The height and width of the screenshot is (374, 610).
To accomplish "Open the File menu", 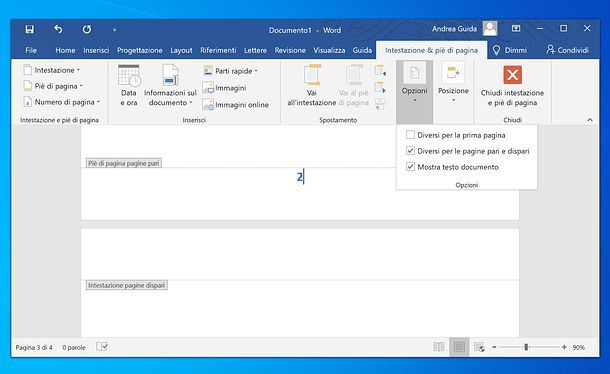I will [x=31, y=50].
